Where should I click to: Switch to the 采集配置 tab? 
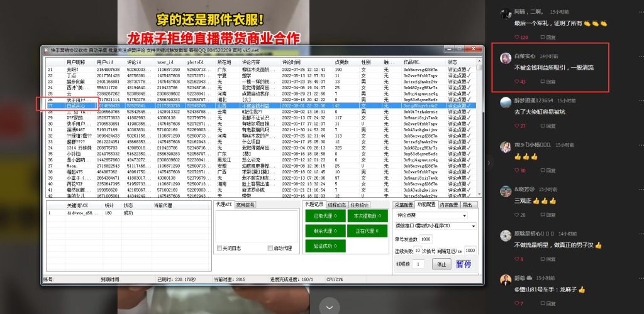tap(403, 205)
